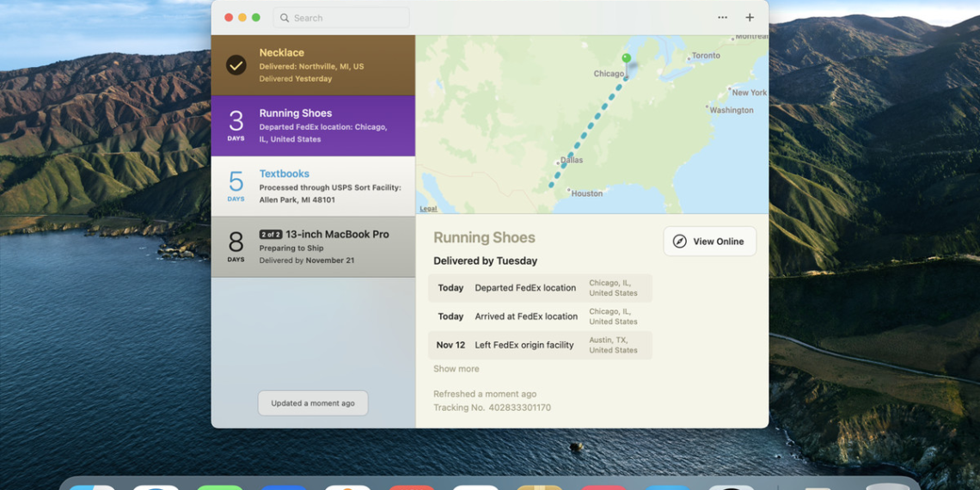Maximize window with the green button

pos(256,17)
